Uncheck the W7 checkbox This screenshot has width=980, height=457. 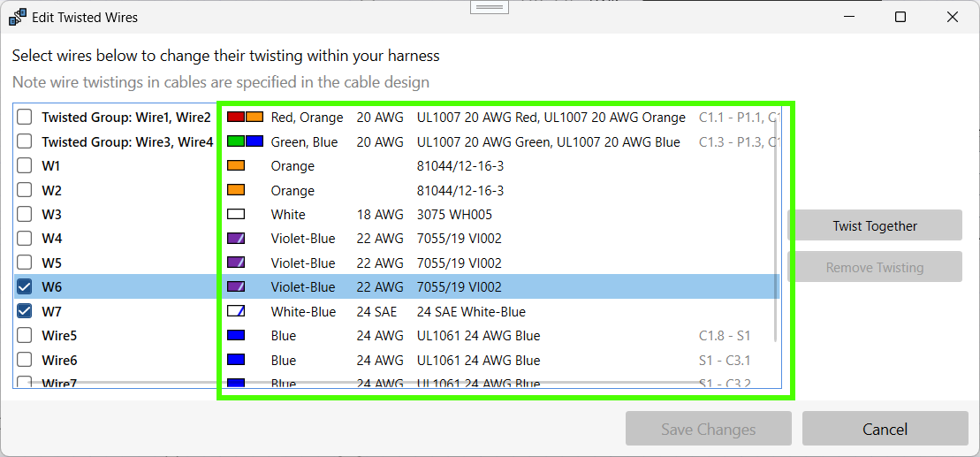click(25, 311)
